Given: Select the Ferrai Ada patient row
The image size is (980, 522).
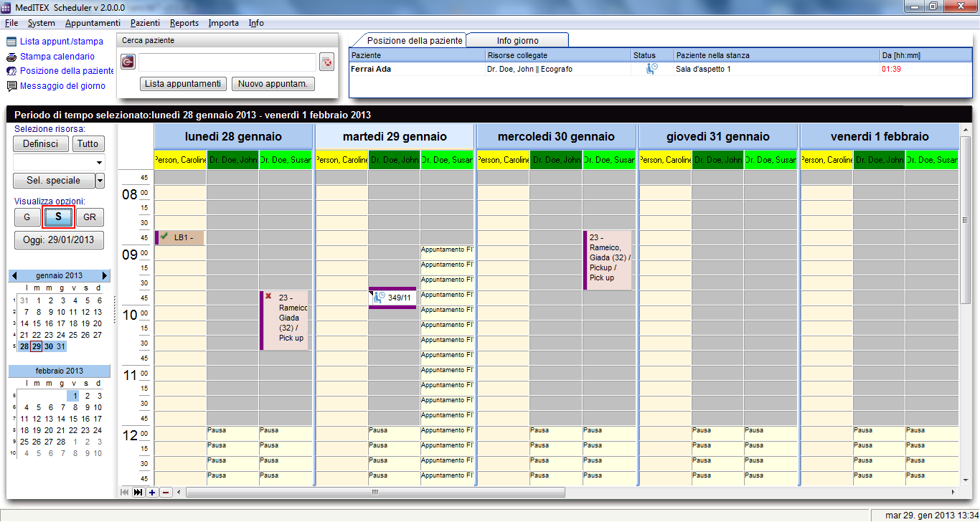Looking at the screenshot, I should [x=660, y=69].
